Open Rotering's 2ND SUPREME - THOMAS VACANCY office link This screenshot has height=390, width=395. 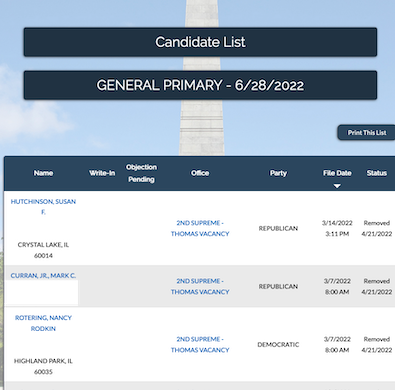tap(200, 344)
